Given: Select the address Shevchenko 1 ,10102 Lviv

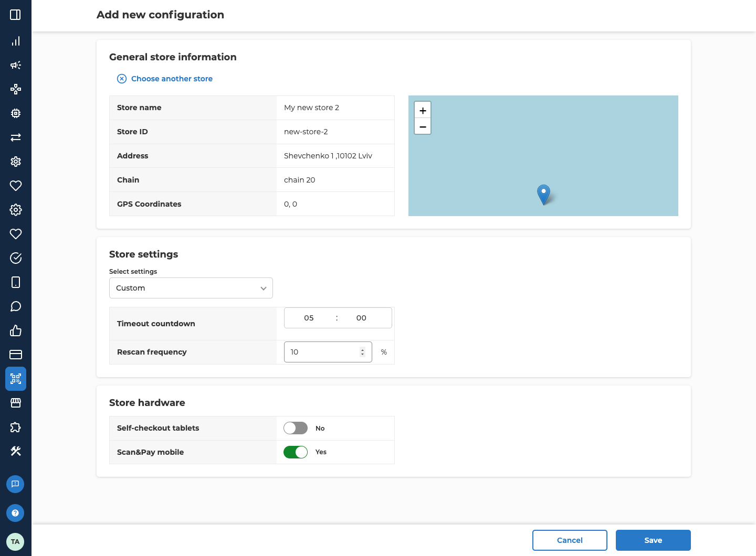Looking at the screenshot, I should point(328,156).
